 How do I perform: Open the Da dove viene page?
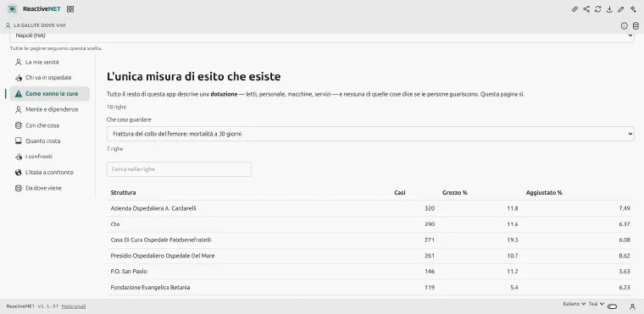pyautogui.click(x=50, y=188)
